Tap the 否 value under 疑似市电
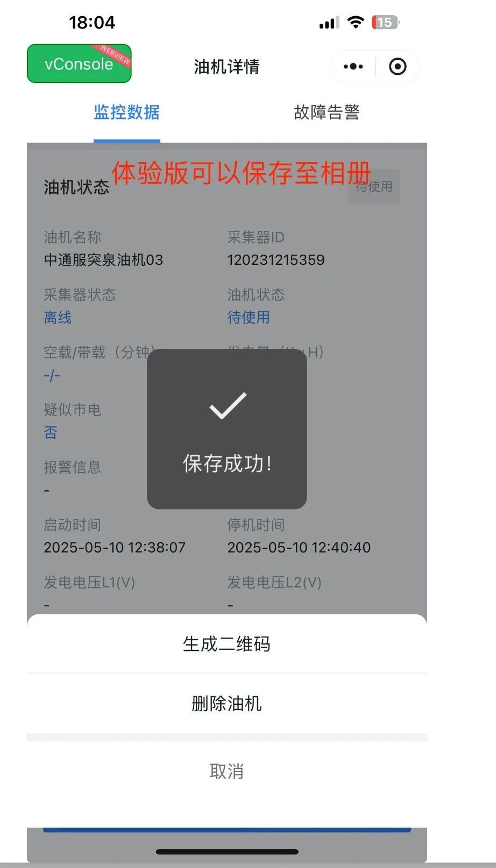The height and width of the screenshot is (868, 496). coord(51,432)
